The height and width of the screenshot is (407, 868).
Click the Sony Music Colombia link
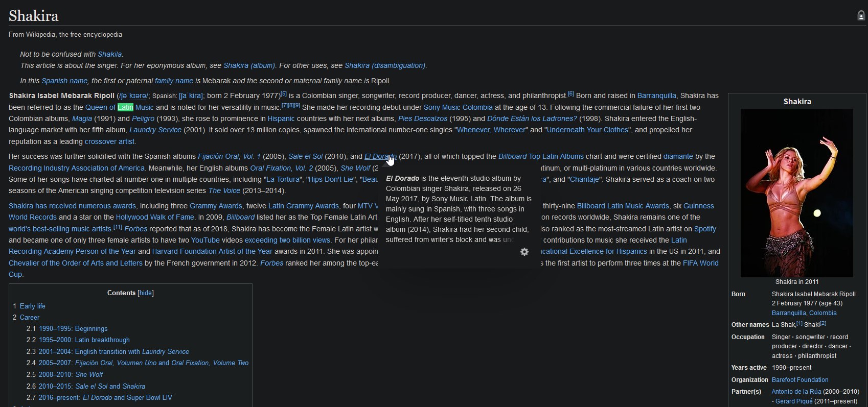pos(458,107)
